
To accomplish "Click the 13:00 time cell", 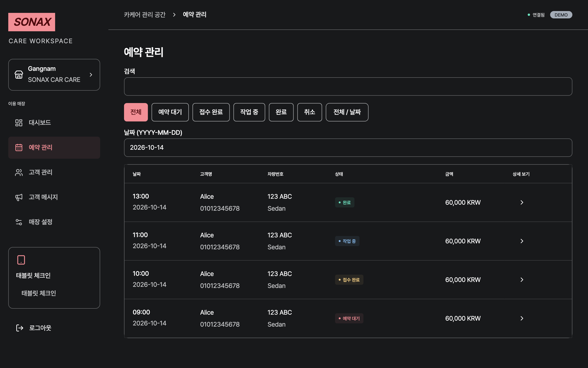I will [x=141, y=196].
